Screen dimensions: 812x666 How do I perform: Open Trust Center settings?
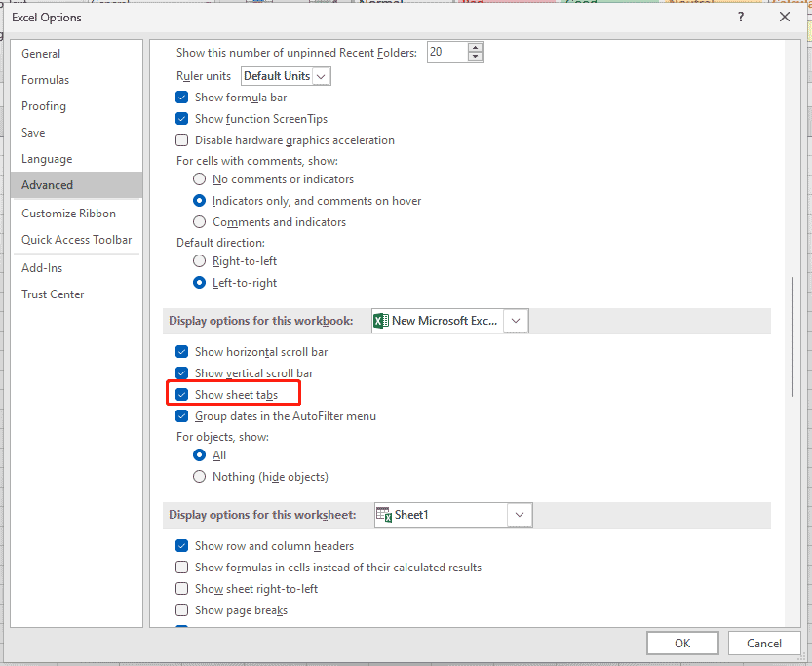[x=53, y=294]
